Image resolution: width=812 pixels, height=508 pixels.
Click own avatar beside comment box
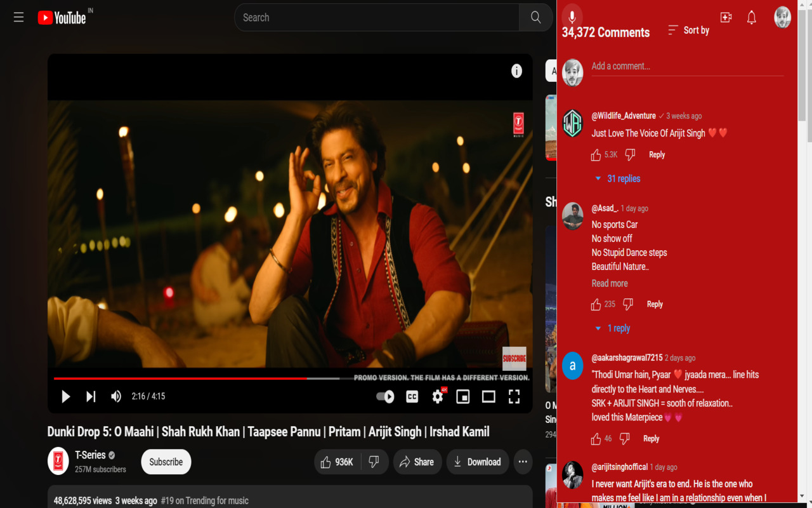tap(572, 73)
